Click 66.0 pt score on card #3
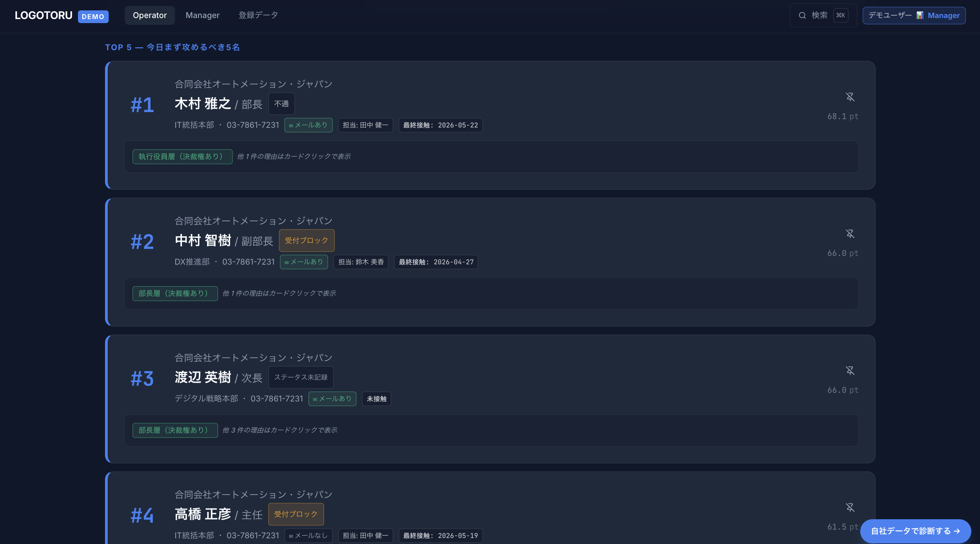 (843, 390)
